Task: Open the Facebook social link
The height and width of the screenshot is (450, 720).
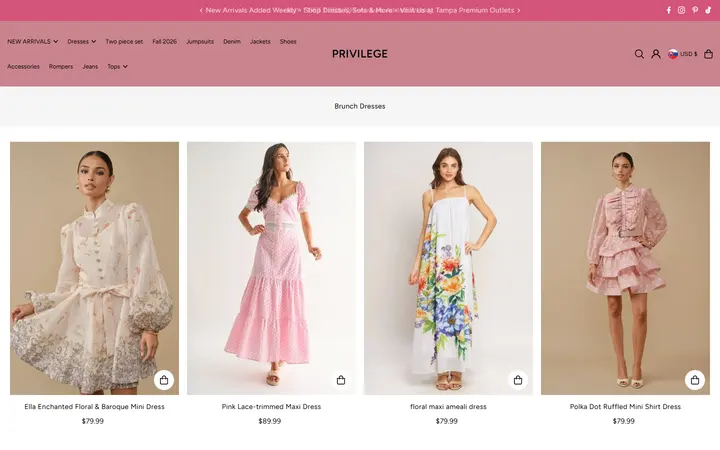Action: click(x=669, y=10)
